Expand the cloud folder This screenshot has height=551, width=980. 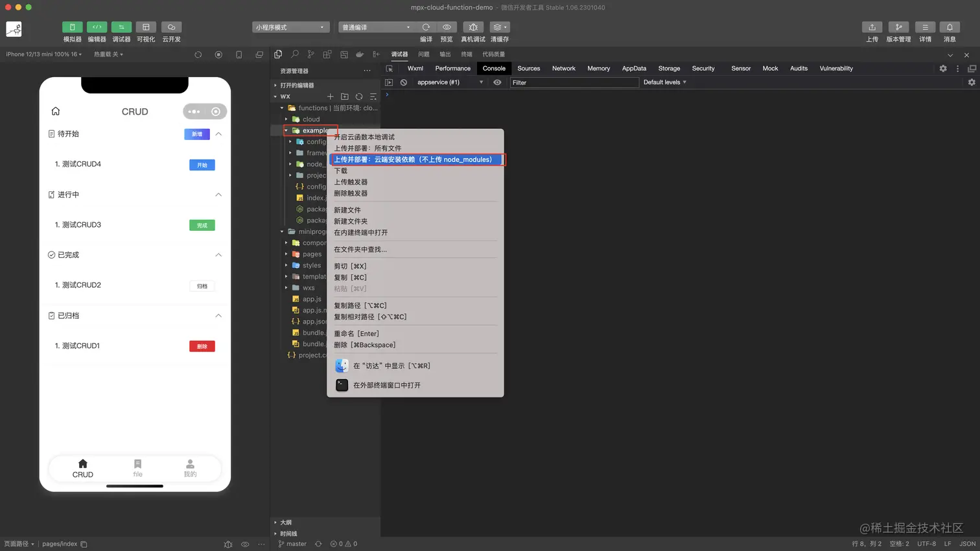pos(286,119)
